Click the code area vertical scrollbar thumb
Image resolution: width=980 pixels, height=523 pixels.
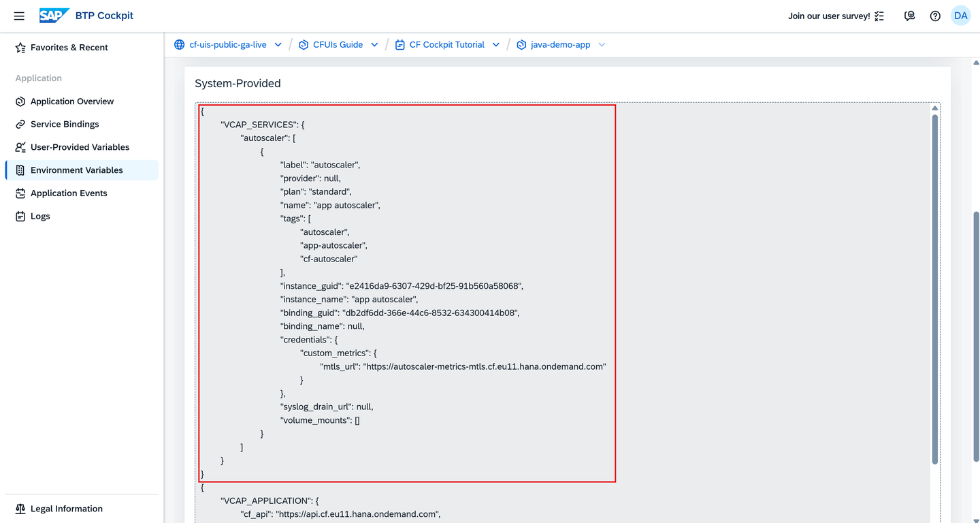pos(935,289)
